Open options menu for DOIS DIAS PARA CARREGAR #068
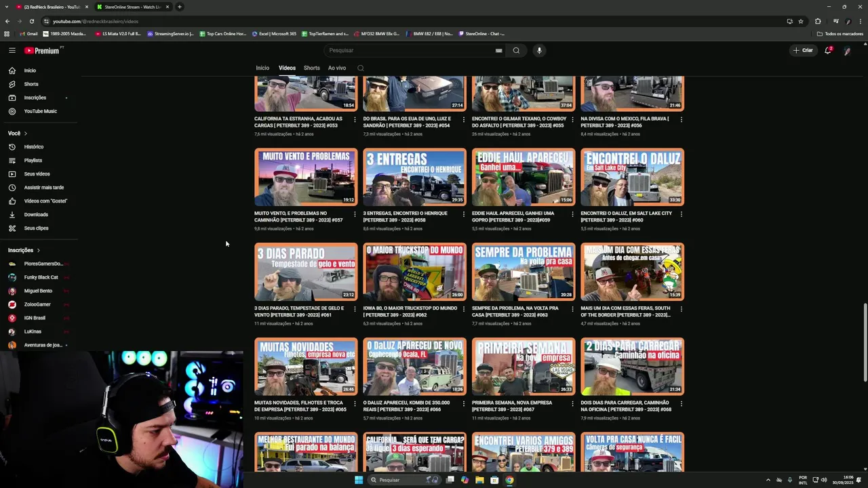This screenshot has width=868, height=488. coord(681,404)
